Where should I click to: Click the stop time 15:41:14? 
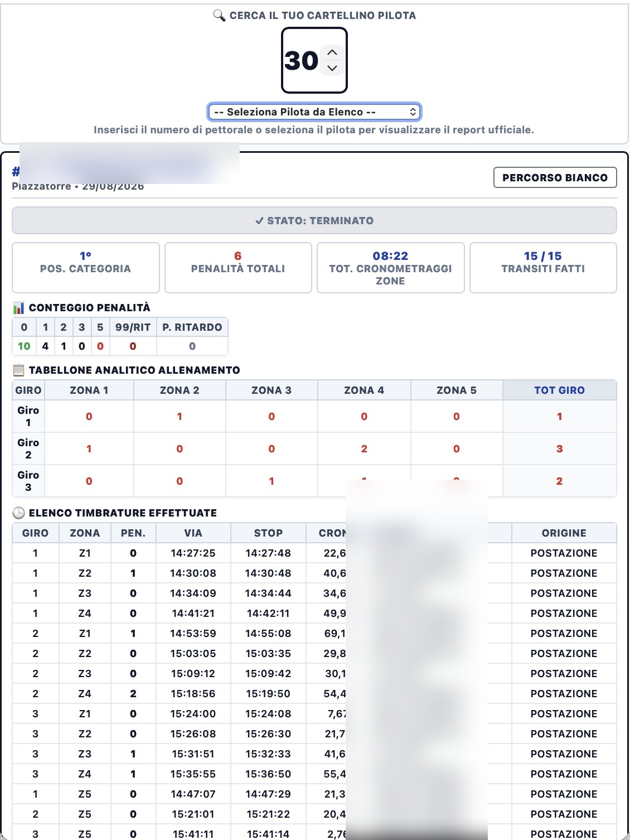[269, 834]
